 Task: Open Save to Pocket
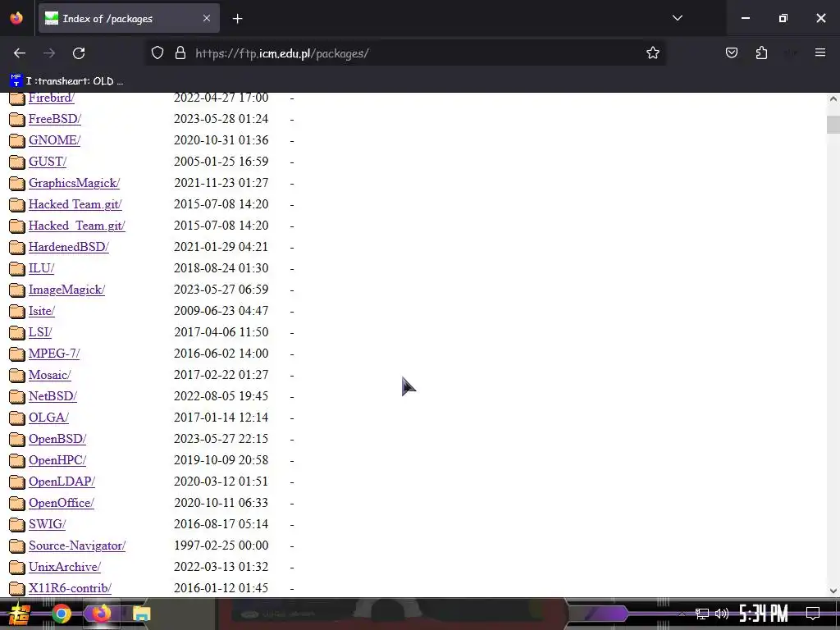pyautogui.click(x=731, y=53)
